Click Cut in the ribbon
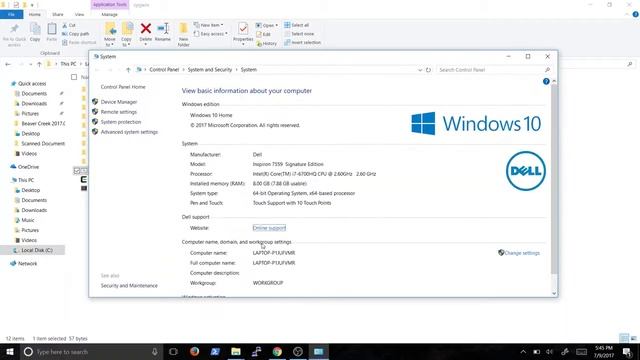 pos(69,25)
